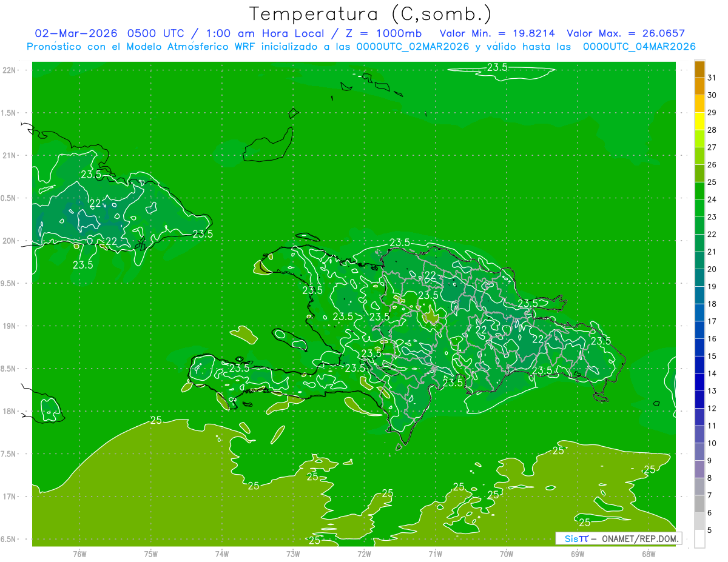Click the color legend value "11"

point(712,426)
